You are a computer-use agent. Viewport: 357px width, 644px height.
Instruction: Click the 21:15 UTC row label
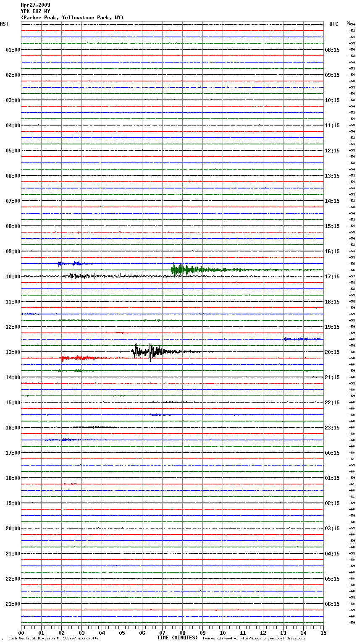pos(332,377)
